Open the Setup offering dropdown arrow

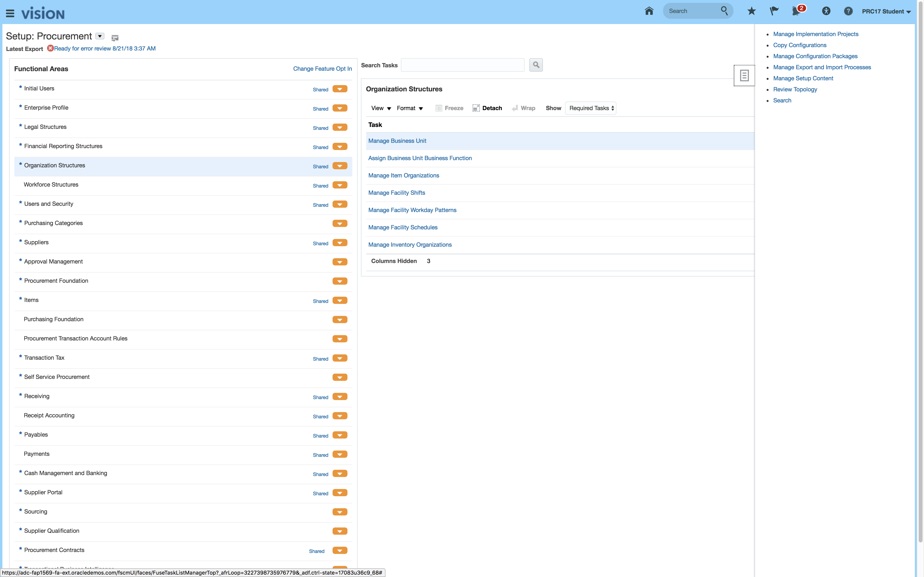coord(100,36)
